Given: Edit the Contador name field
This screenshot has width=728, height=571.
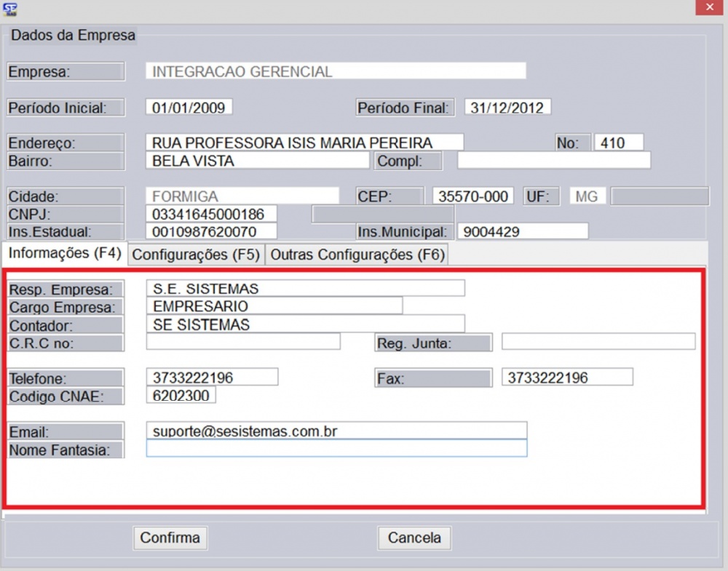Looking at the screenshot, I should [305, 324].
